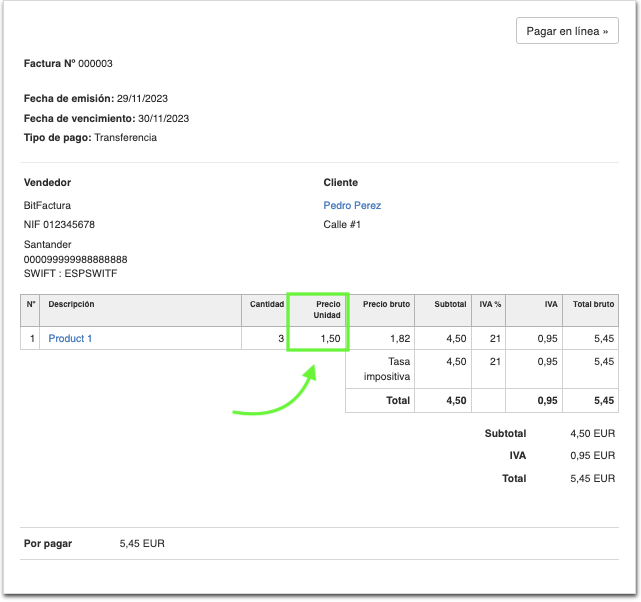Open the Pedro Perez client link
The image size is (641, 602).
[352, 206]
